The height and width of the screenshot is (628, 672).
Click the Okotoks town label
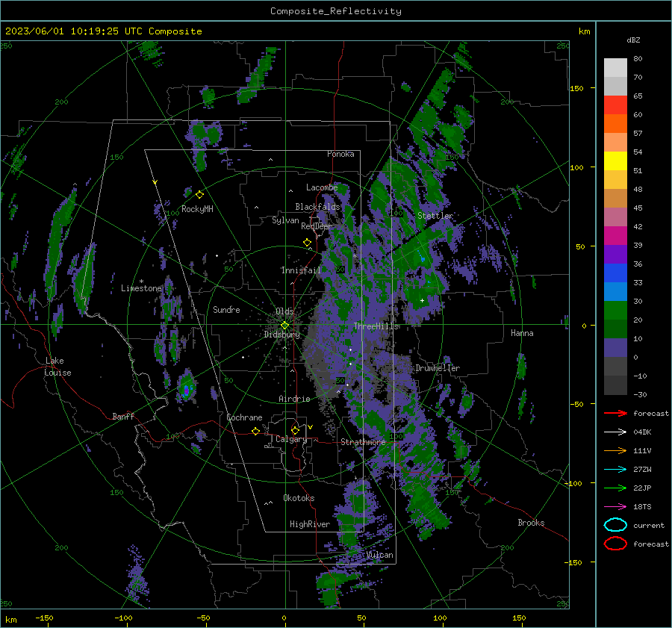coord(299,498)
